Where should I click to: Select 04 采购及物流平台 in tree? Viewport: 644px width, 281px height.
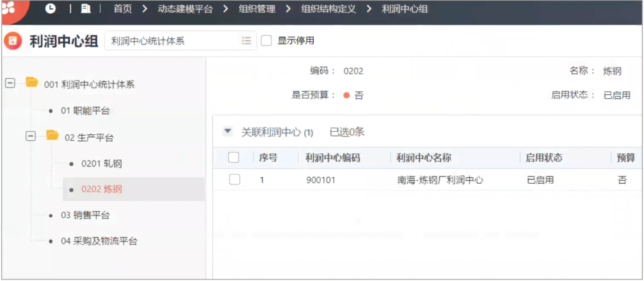(x=99, y=241)
